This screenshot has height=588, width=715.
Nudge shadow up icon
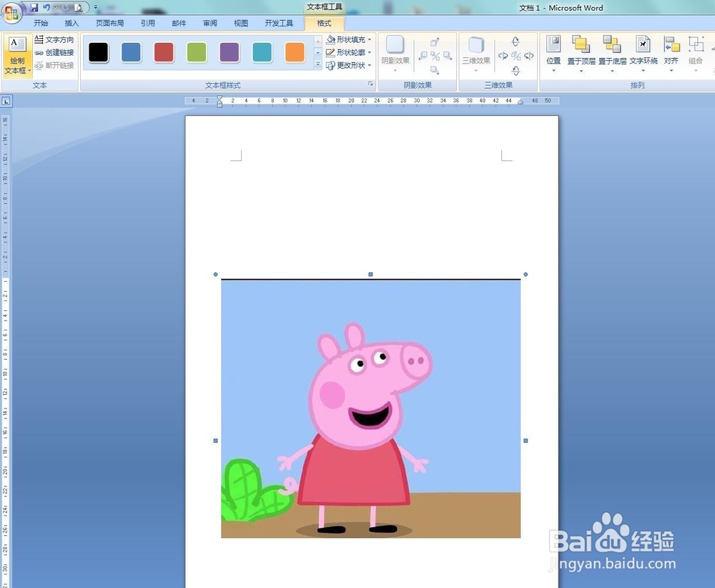pos(435,42)
